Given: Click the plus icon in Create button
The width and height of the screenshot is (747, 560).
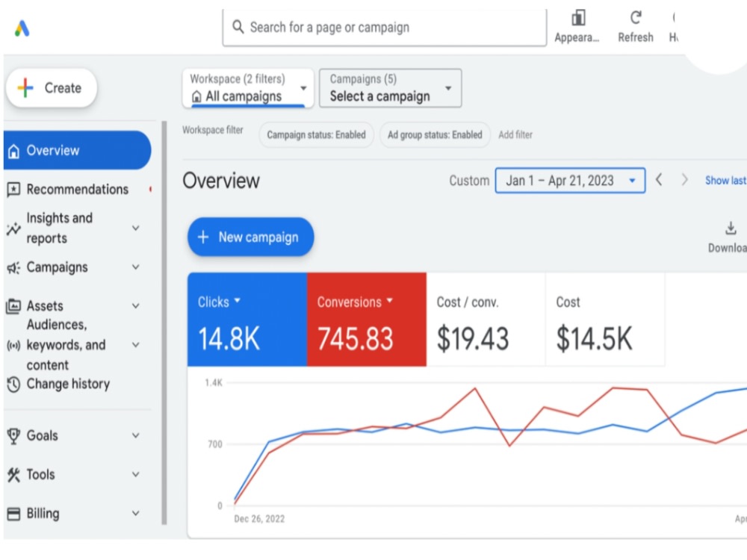Looking at the screenshot, I should tap(25, 88).
